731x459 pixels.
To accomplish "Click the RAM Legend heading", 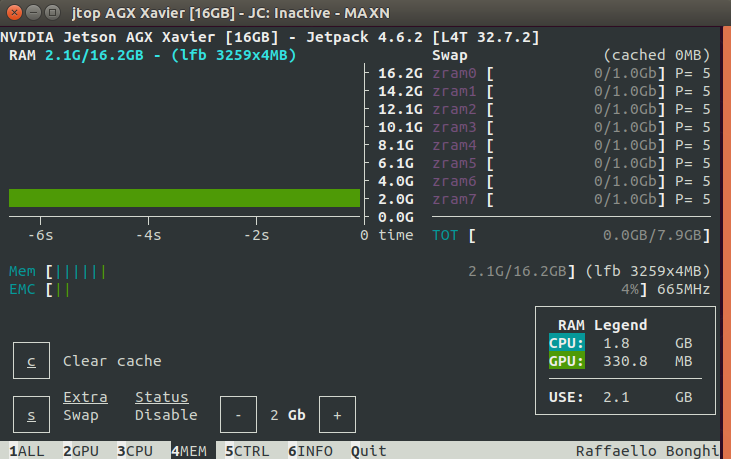I will 602,325.
